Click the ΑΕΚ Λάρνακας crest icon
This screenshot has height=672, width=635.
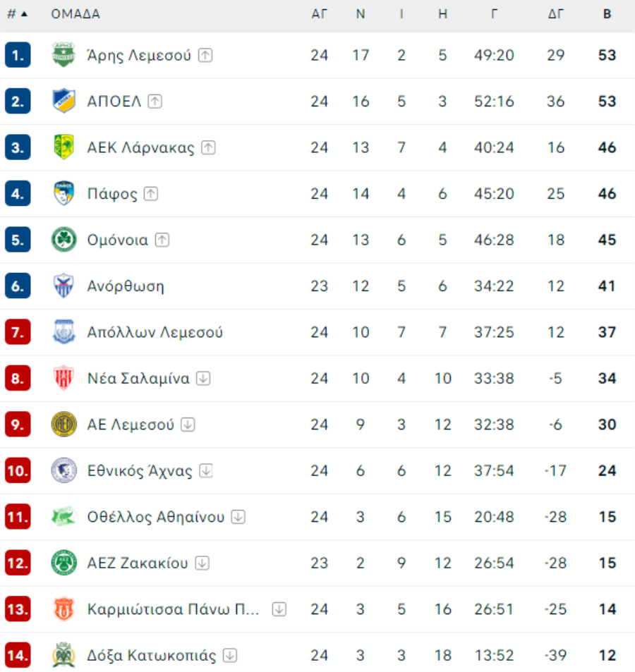64,147
